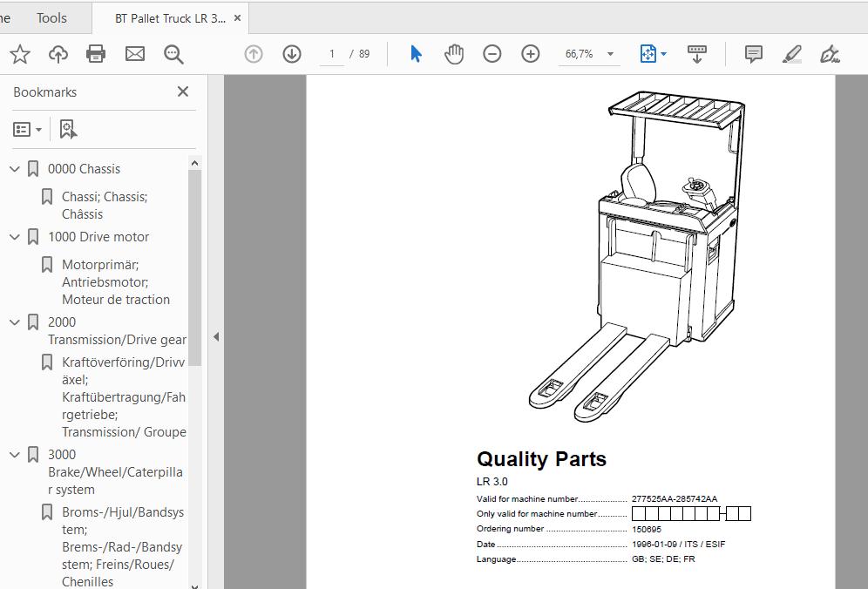868x589 pixels.
Task: Click bookmark icon beside Broms-/Hjul entry
Action: tap(47, 512)
